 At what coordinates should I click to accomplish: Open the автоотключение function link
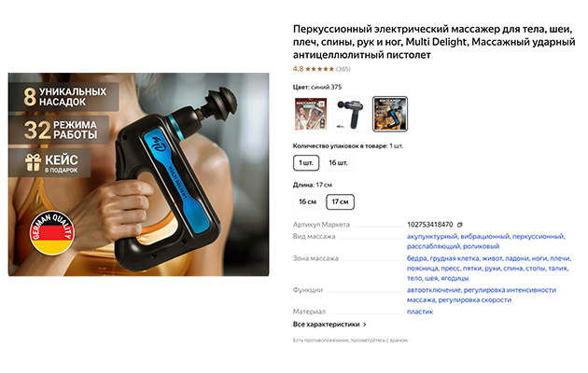click(x=433, y=290)
